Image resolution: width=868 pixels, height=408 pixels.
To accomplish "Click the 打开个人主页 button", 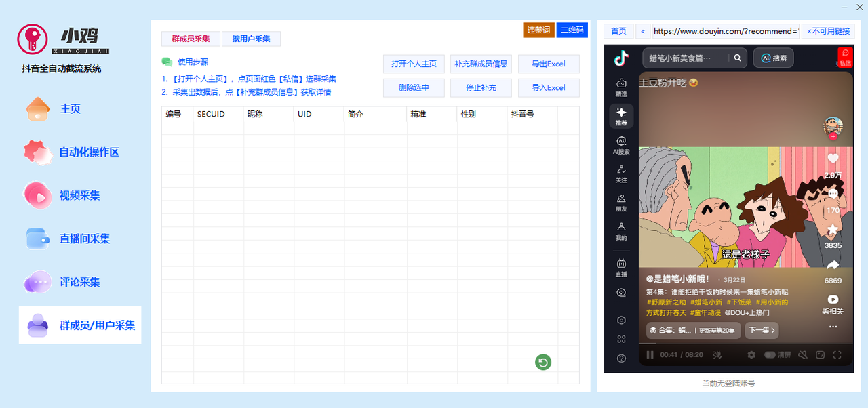I will pyautogui.click(x=414, y=64).
